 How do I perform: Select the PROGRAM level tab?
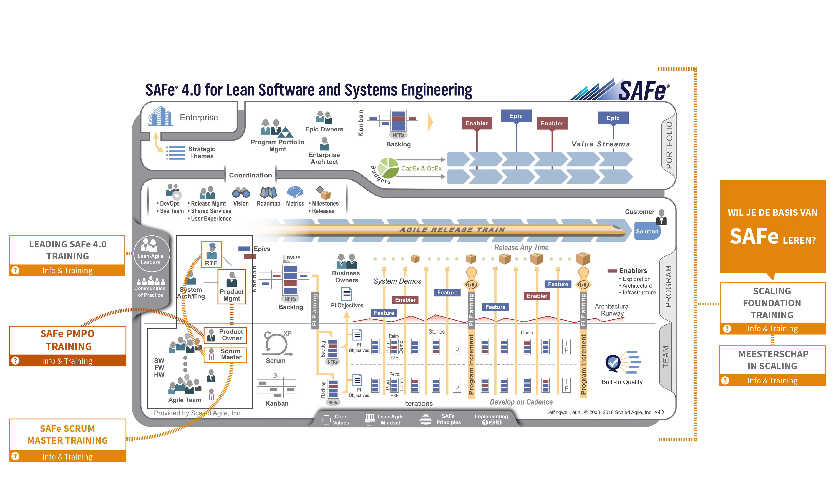coord(668,286)
